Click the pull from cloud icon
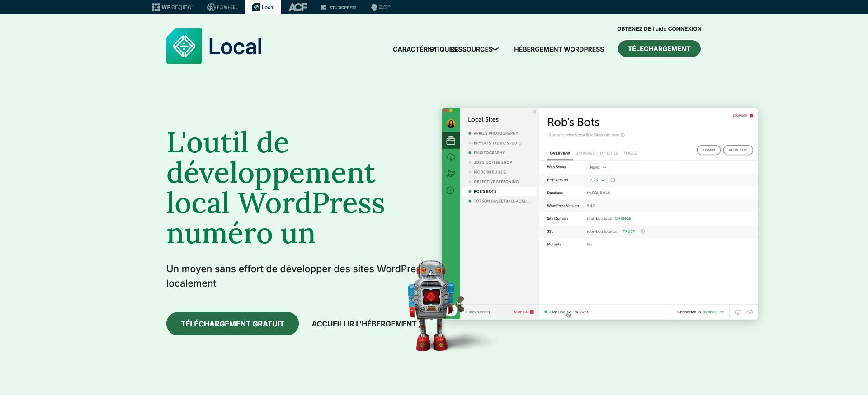868x401 pixels. click(738, 312)
